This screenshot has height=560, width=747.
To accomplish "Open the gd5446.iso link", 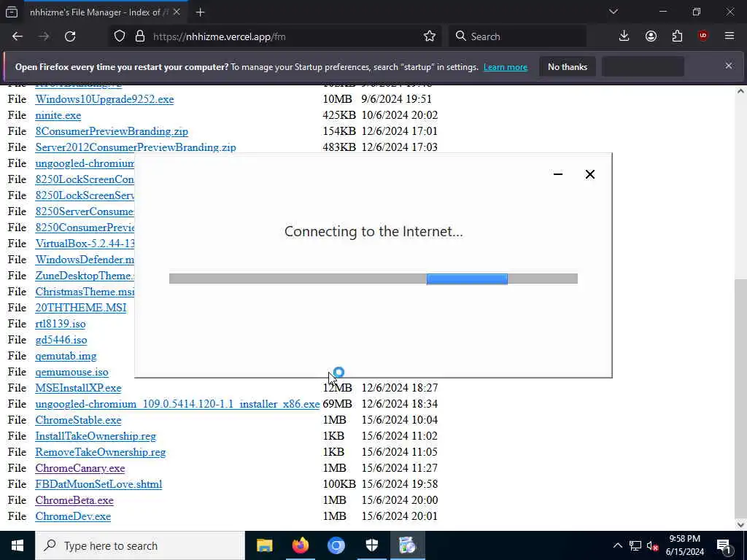I will tap(61, 340).
